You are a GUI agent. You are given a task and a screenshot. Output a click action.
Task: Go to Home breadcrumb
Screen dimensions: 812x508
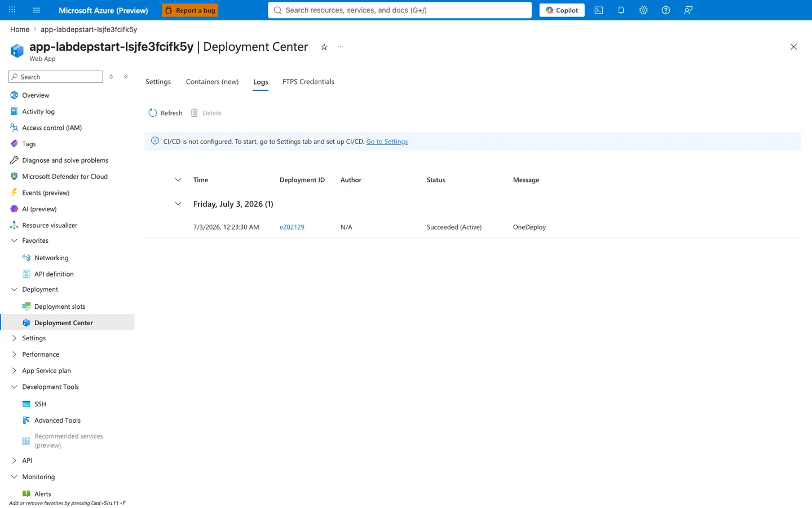tap(20, 29)
